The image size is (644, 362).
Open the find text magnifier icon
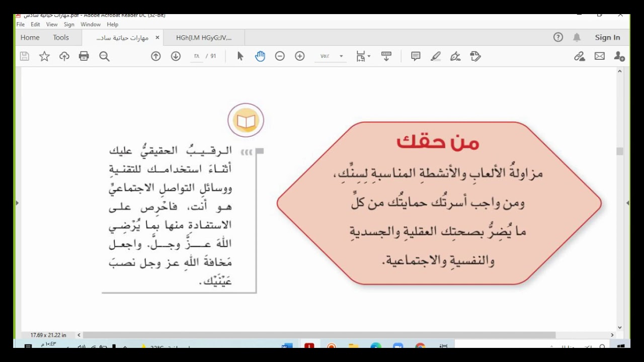tap(104, 56)
